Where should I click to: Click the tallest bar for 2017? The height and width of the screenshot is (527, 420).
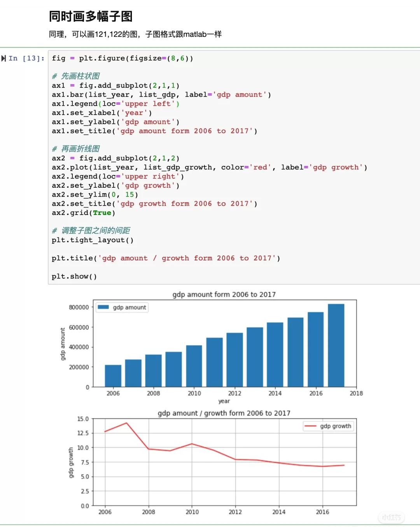336,346
